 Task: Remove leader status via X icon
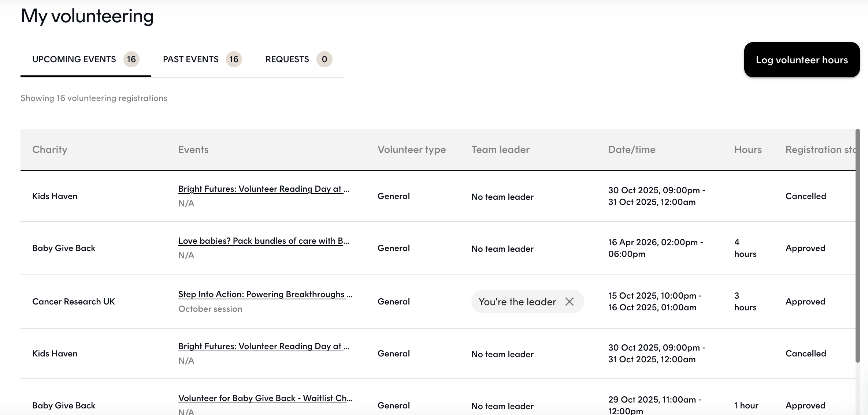click(x=569, y=302)
